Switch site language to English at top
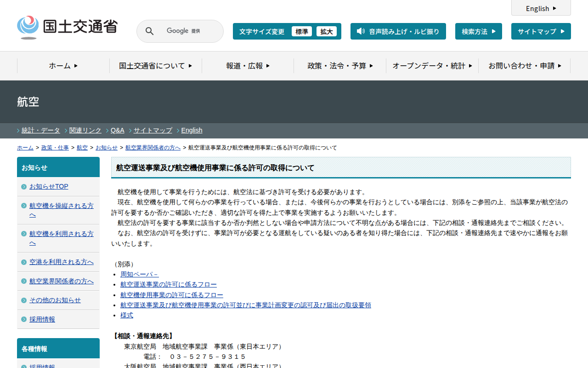This screenshot has height=368, width=588. [x=541, y=8]
